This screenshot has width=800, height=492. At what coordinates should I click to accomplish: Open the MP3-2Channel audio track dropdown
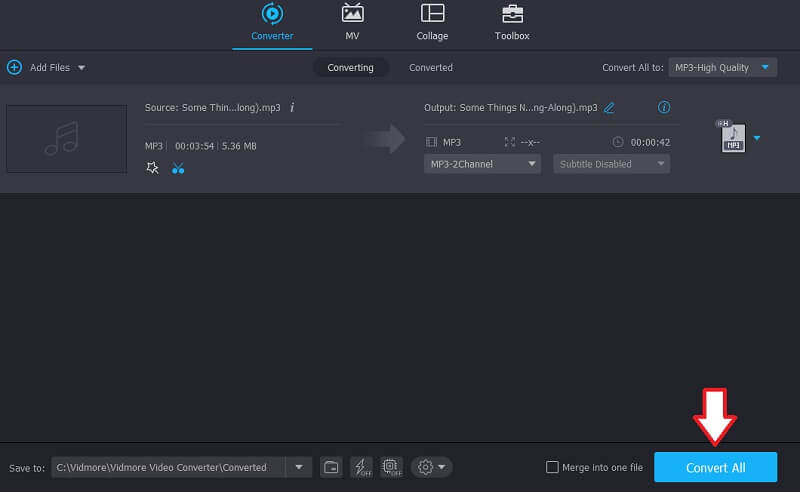point(482,164)
